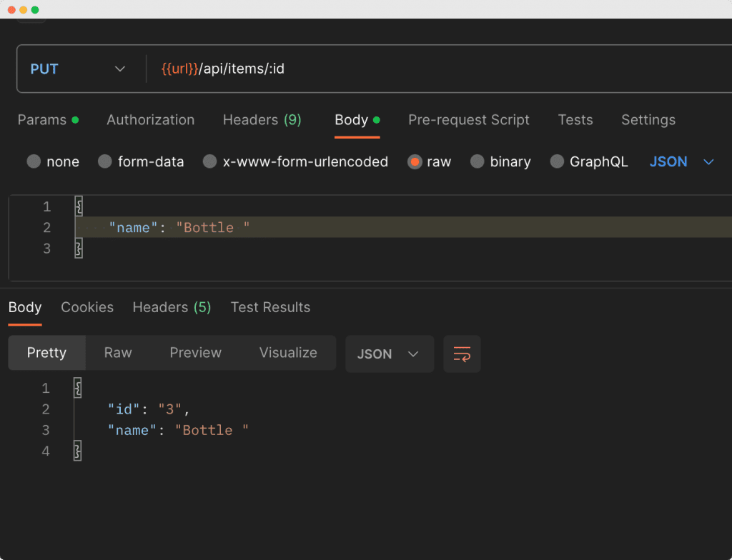Maximize the window with the green button

(x=35, y=10)
